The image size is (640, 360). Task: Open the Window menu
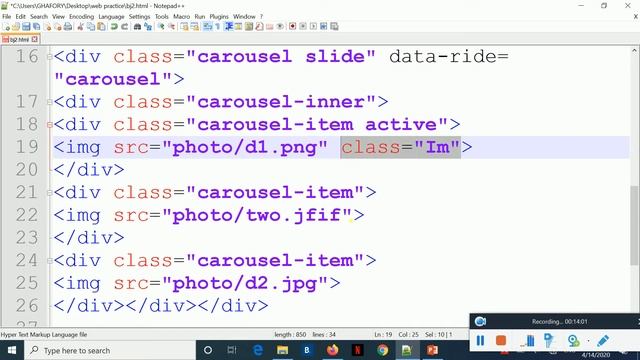[244, 17]
